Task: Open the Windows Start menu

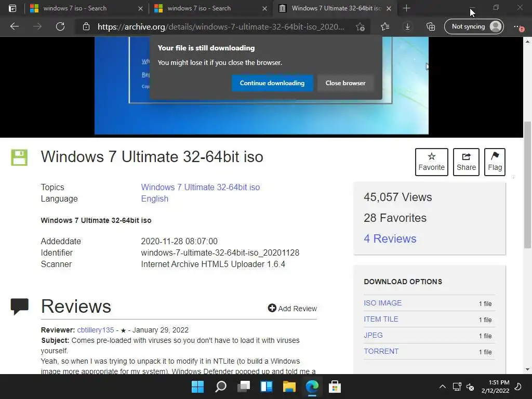Action: coord(197,387)
